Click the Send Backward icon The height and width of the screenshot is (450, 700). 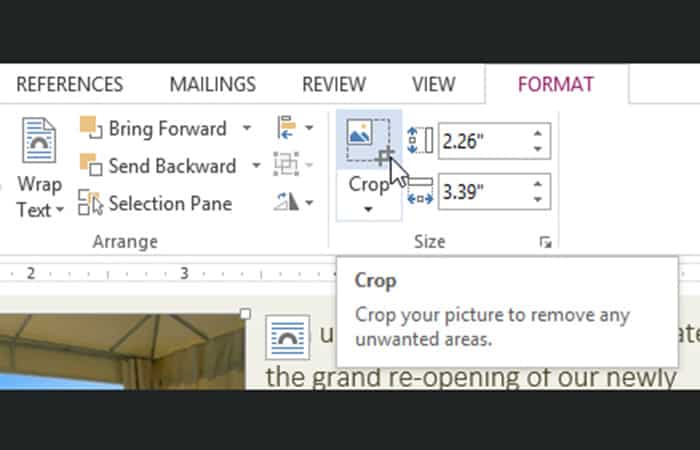[x=91, y=166]
